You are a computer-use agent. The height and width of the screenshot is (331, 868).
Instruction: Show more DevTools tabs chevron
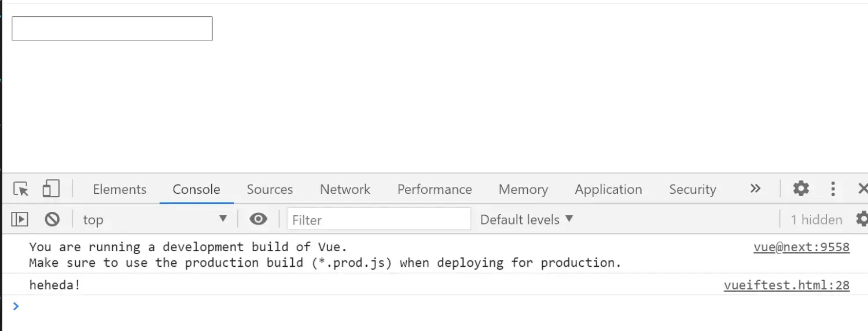pos(755,189)
